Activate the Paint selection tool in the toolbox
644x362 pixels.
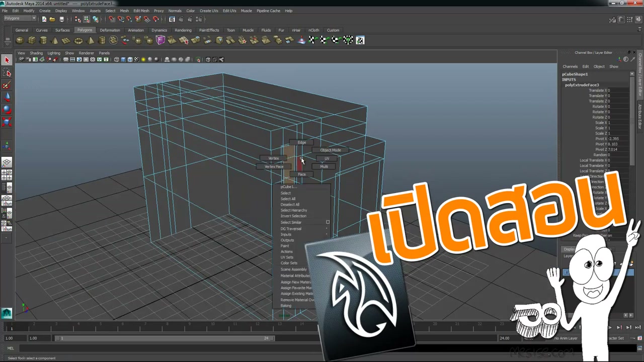[7, 85]
